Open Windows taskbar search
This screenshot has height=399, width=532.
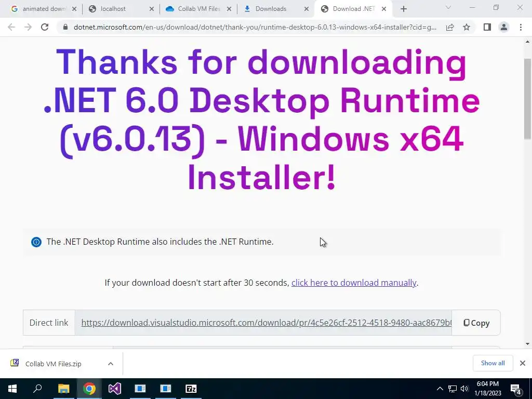[x=37, y=389]
